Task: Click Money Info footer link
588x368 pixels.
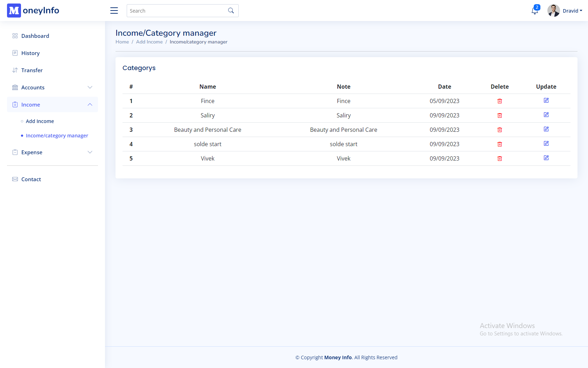Action: coord(338,357)
